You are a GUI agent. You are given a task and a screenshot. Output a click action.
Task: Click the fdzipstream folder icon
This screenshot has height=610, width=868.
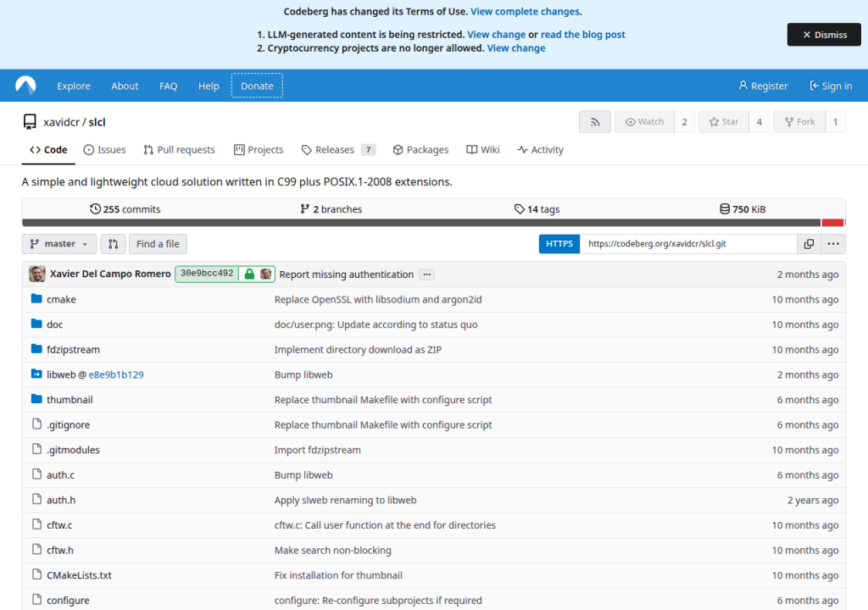36,349
